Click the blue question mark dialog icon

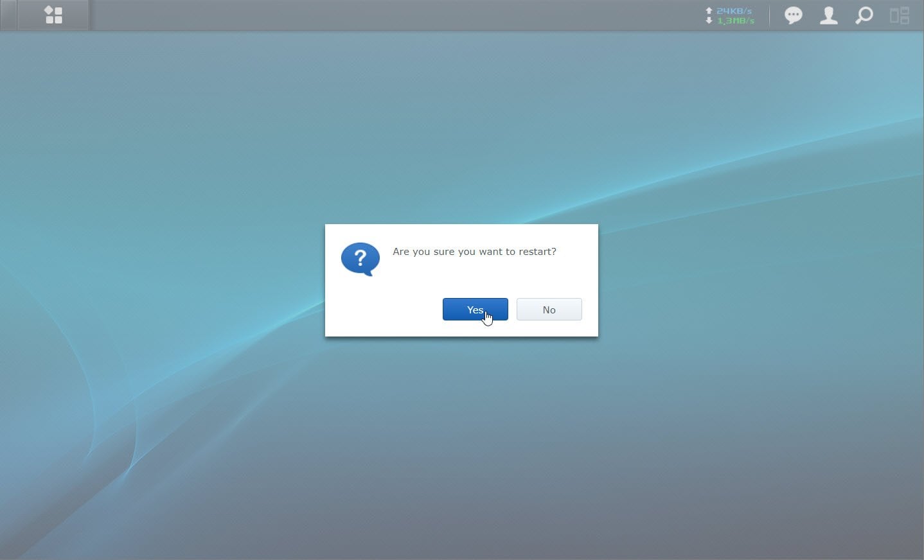click(x=360, y=259)
